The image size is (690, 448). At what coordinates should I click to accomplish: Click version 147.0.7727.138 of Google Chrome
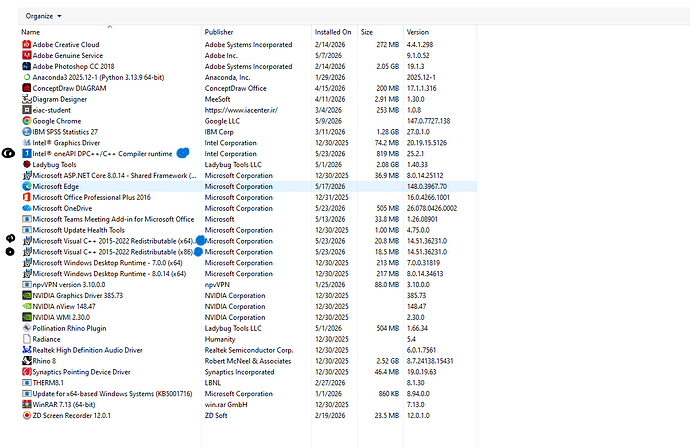(x=428, y=121)
